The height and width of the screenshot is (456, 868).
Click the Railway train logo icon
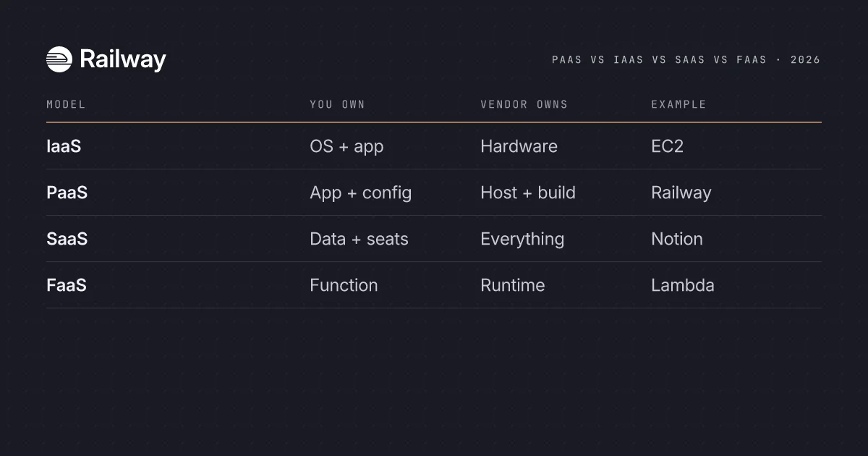coord(59,59)
